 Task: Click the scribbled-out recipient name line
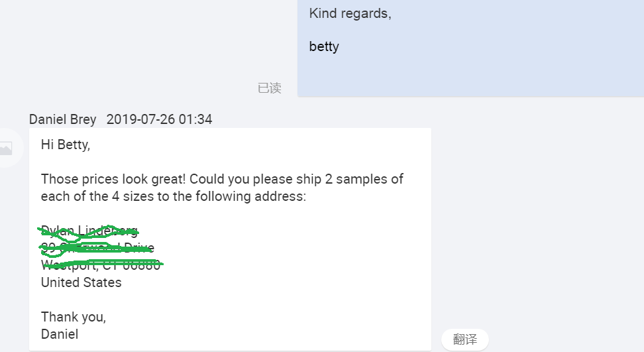(89, 231)
